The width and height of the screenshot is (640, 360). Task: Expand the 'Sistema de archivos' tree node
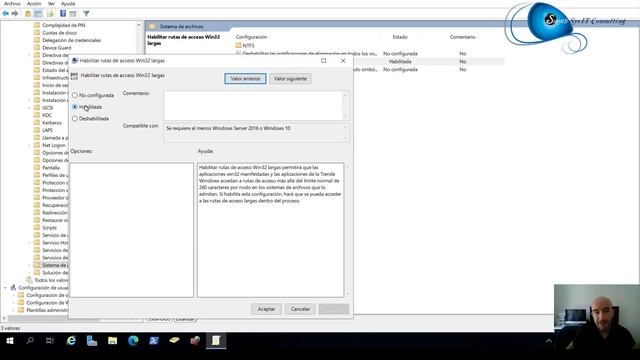click(x=29, y=265)
